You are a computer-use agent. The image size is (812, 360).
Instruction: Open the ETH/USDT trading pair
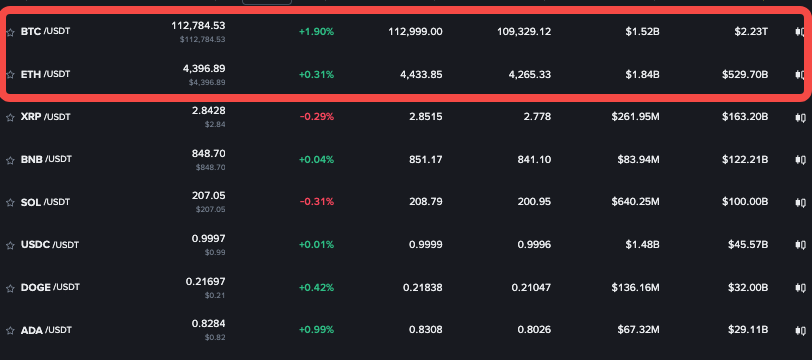[45, 75]
